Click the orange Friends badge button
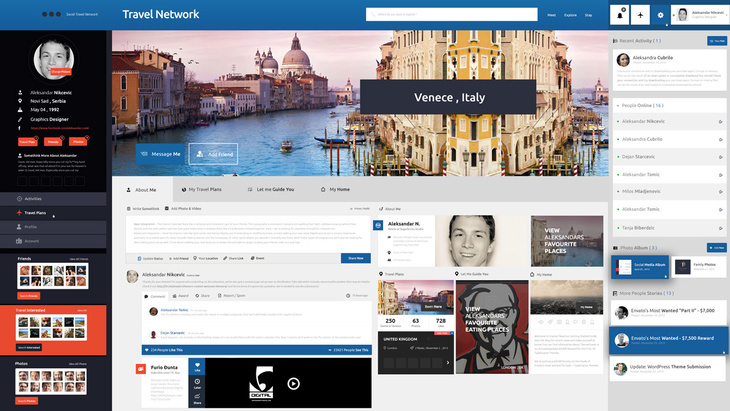 click(x=53, y=141)
